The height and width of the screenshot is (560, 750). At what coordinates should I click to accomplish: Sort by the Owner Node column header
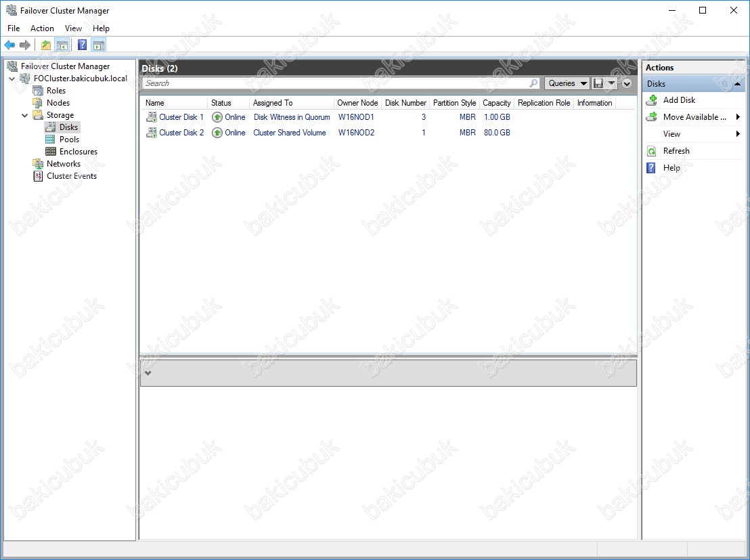pos(357,103)
